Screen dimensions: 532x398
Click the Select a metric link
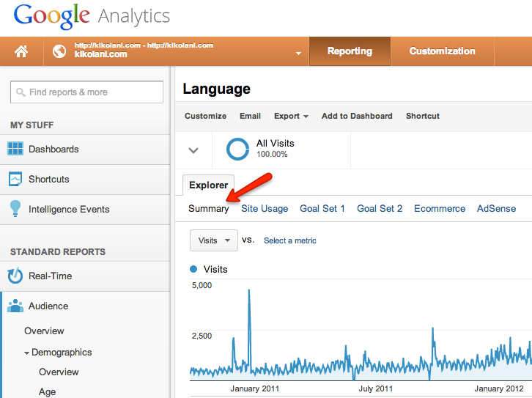290,240
